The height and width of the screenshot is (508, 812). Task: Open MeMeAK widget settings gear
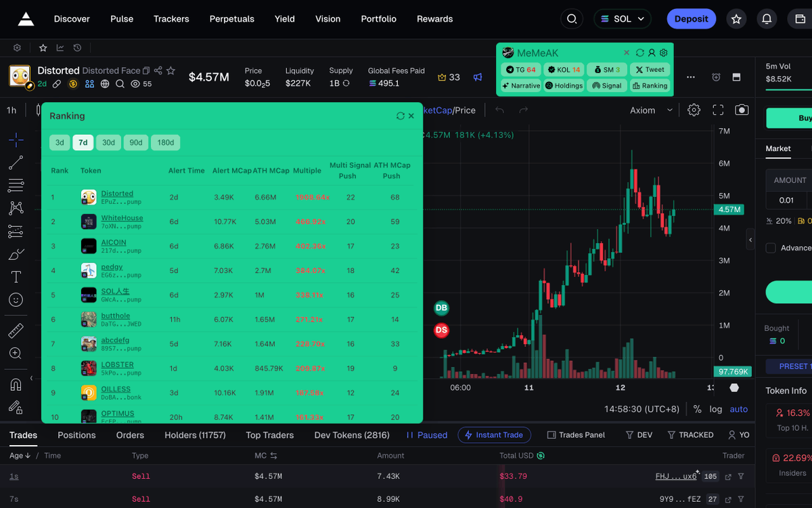(x=664, y=53)
